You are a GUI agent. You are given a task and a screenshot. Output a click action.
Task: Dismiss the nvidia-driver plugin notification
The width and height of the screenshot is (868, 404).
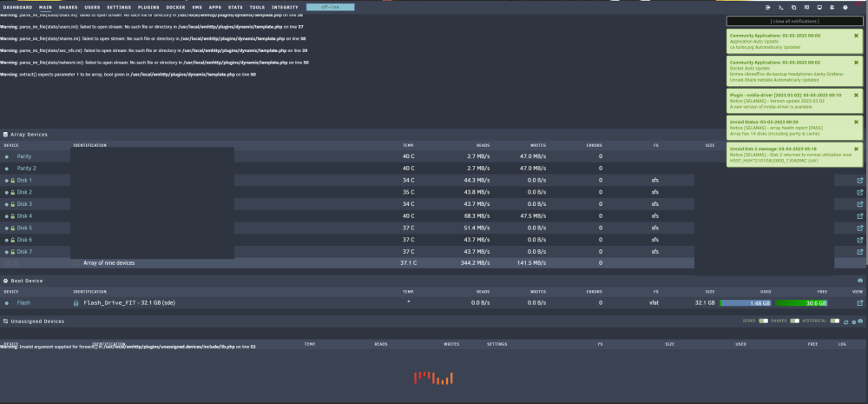point(856,95)
